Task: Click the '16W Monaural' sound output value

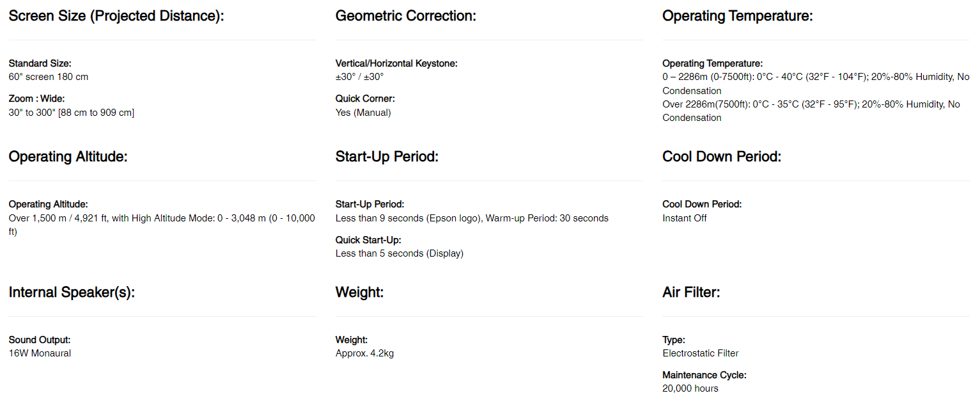Action: point(40,353)
